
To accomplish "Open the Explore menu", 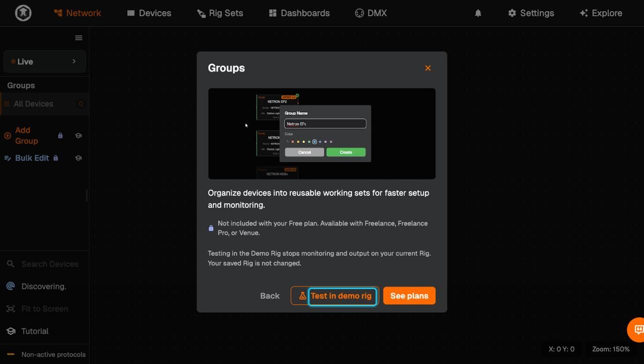I will click(601, 13).
